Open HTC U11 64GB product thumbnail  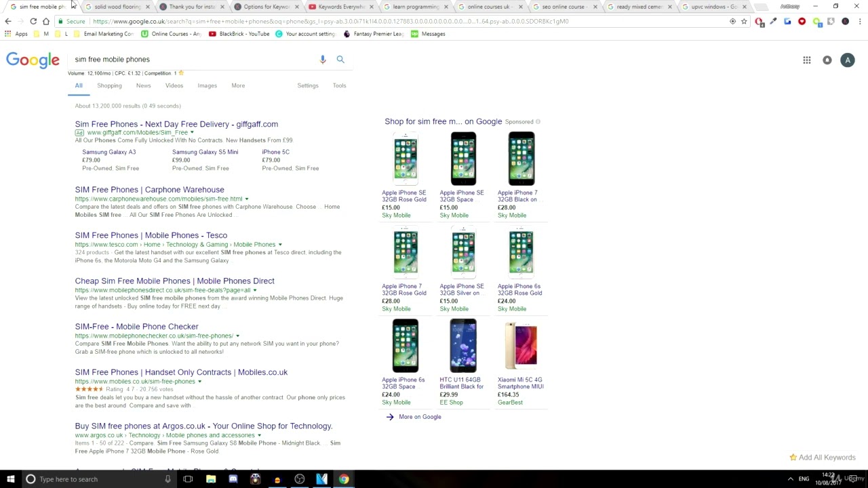(463, 346)
